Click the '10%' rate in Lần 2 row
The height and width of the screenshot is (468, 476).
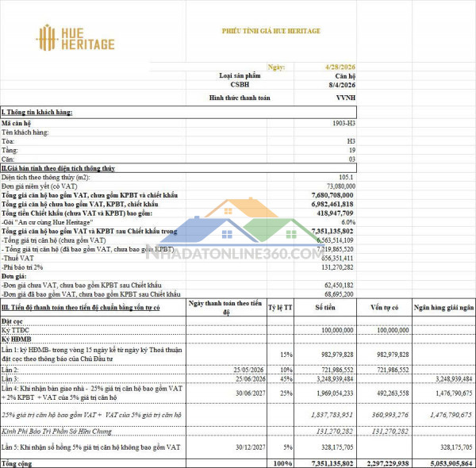tap(286, 370)
